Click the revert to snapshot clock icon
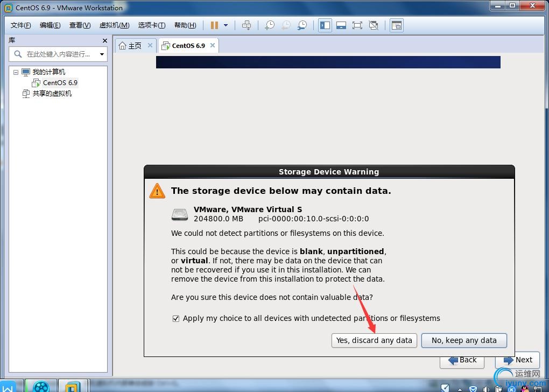Screen dimensions: 549x392 click(286, 25)
